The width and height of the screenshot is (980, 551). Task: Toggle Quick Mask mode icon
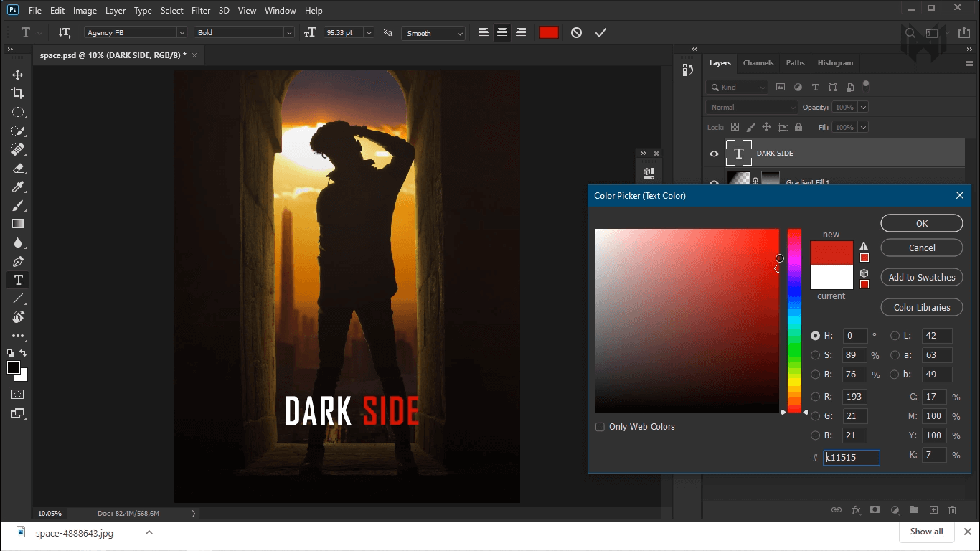18,395
